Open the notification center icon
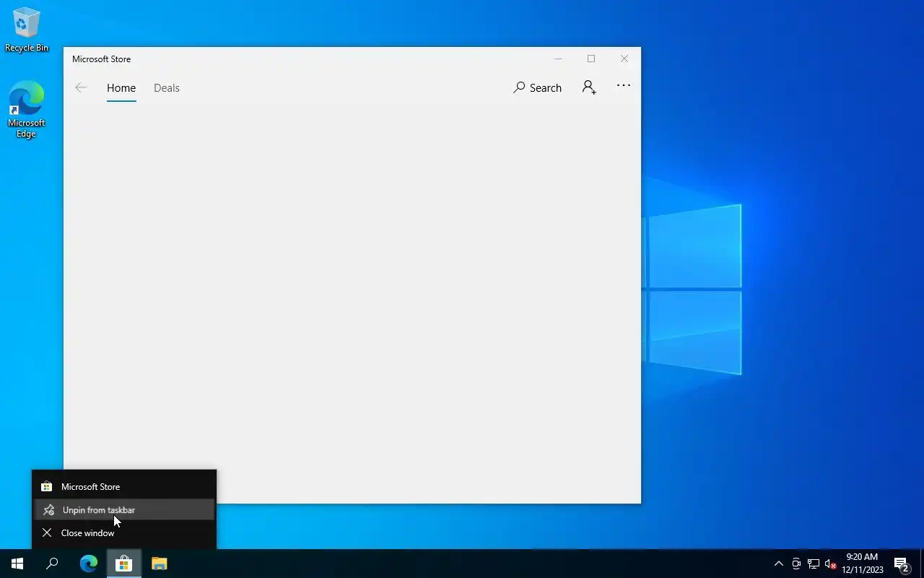The width and height of the screenshot is (924, 578). [901, 564]
